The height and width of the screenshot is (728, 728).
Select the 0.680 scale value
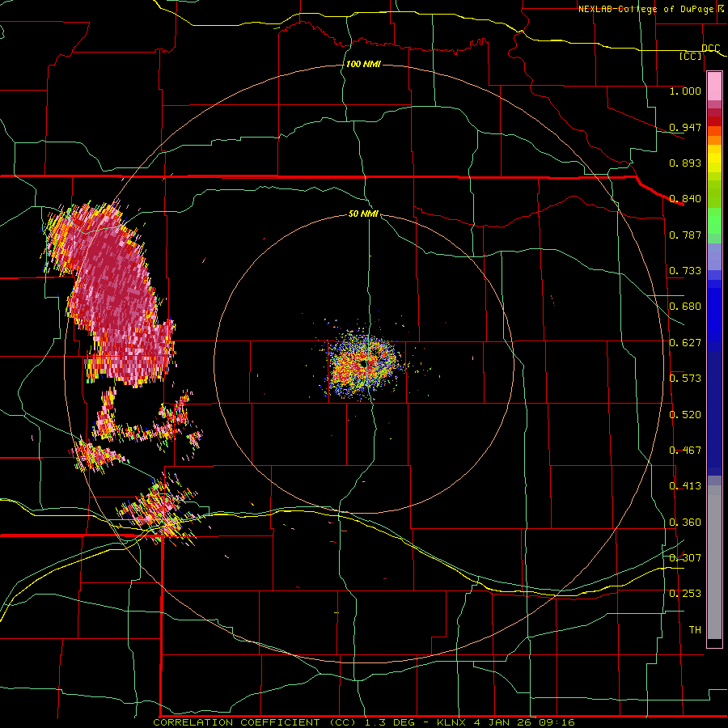(685, 307)
